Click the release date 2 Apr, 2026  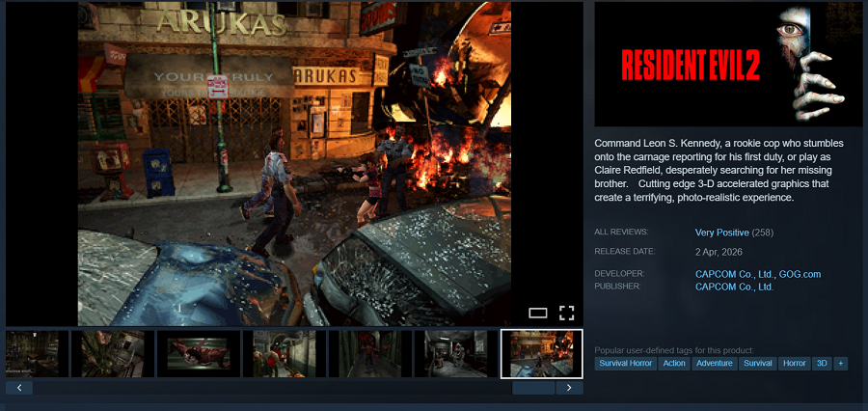pyautogui.click(x=719, y=252)
